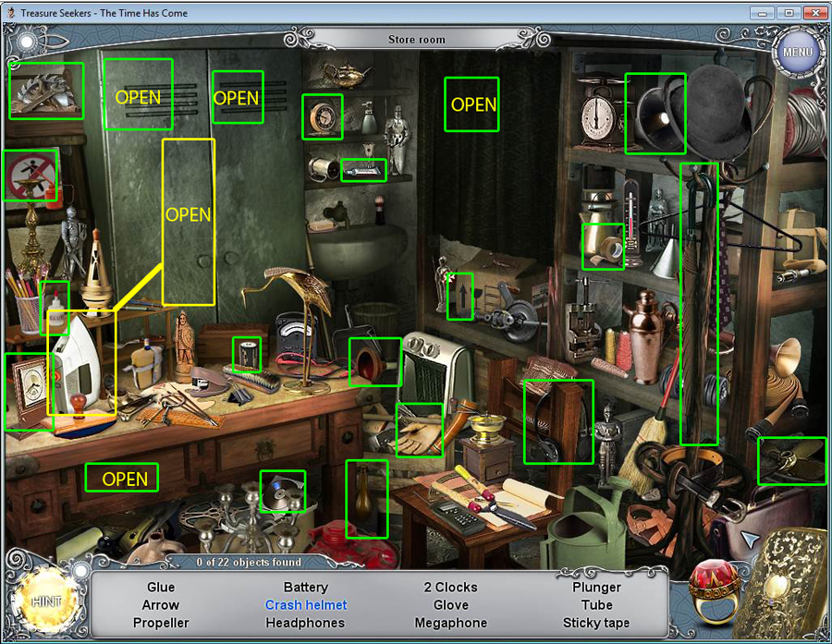Click 'Propeller' in the object list
Viewport: 832px width, 644px height.
click(x=161, y=623)
